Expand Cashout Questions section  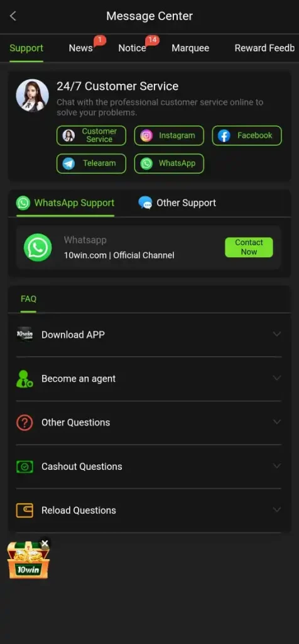point(149,467)
